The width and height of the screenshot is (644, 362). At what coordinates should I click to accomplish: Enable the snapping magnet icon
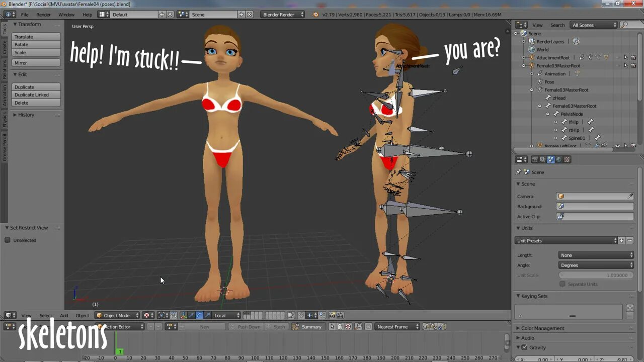point(301,315)
